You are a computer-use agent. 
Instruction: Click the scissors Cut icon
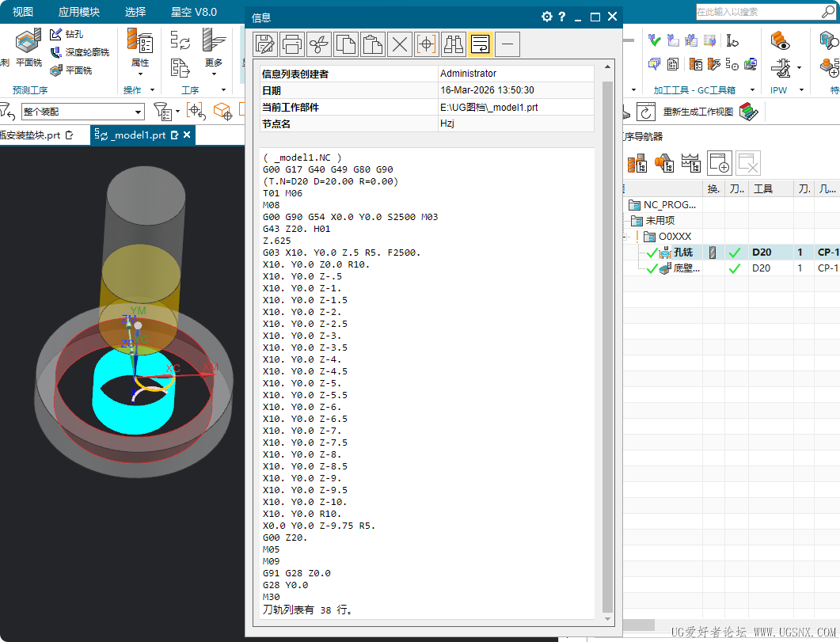pyautogui.click(x=319, y=44)
